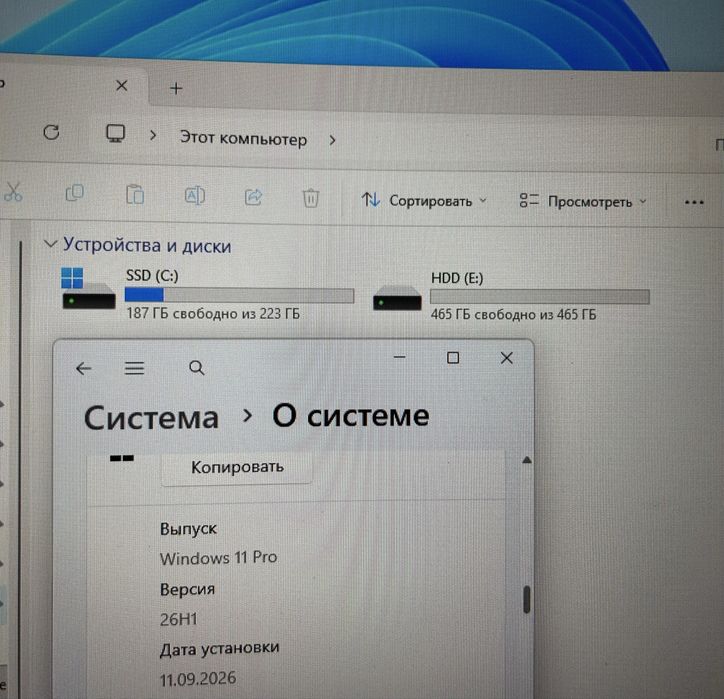Open the three-dots more options menu

point(694,202)
